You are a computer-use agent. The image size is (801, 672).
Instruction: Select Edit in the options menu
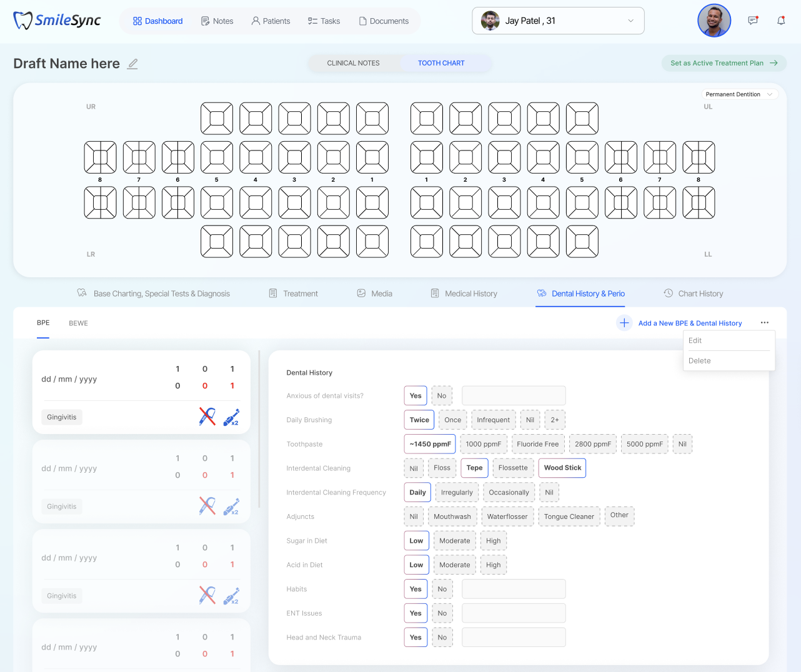point(695,341)
